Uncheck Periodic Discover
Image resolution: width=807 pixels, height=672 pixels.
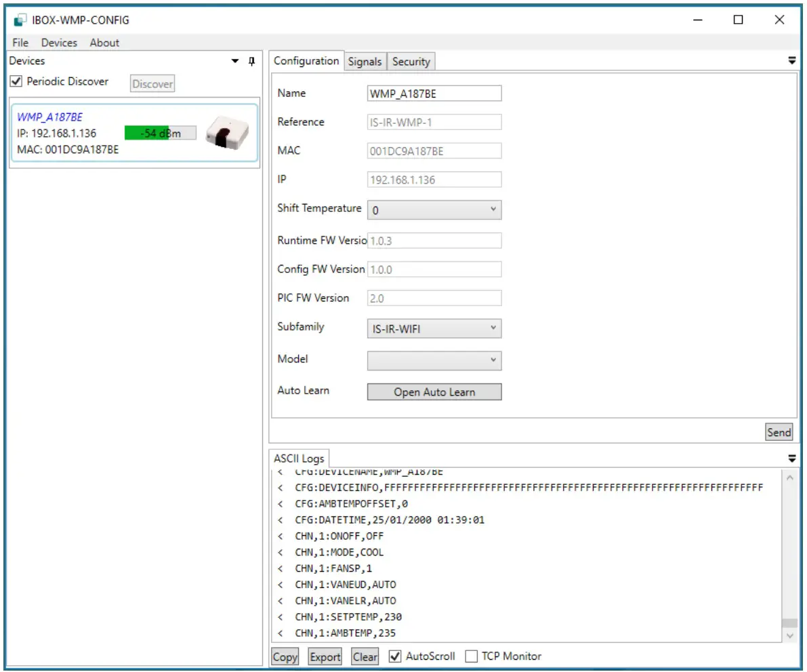click(x=15, y=81)
